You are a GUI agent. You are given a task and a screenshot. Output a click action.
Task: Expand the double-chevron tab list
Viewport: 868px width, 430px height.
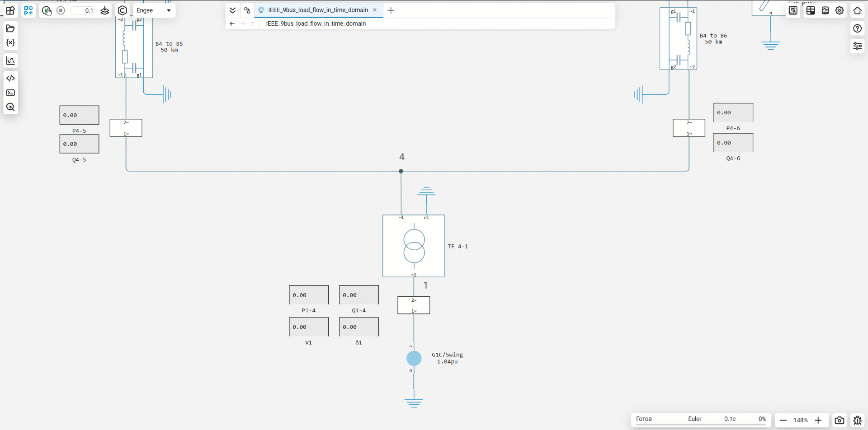click(232, 10)
